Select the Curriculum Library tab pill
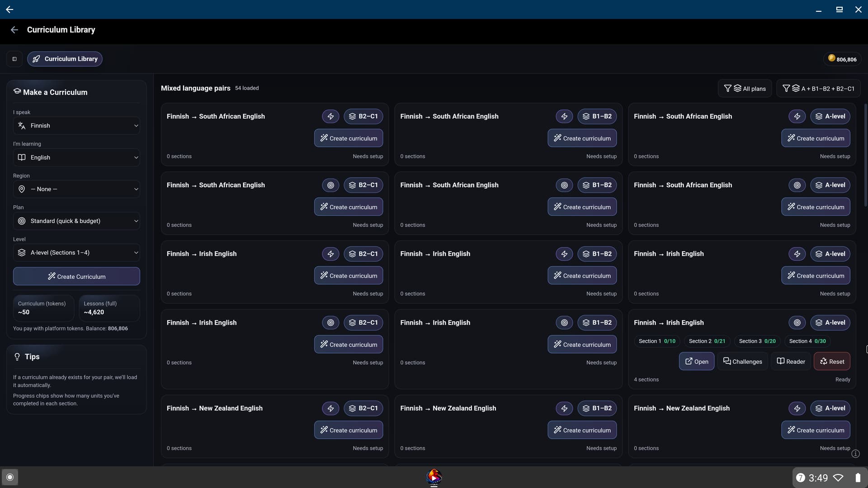The image size is (868, 488). coord(65,59)
